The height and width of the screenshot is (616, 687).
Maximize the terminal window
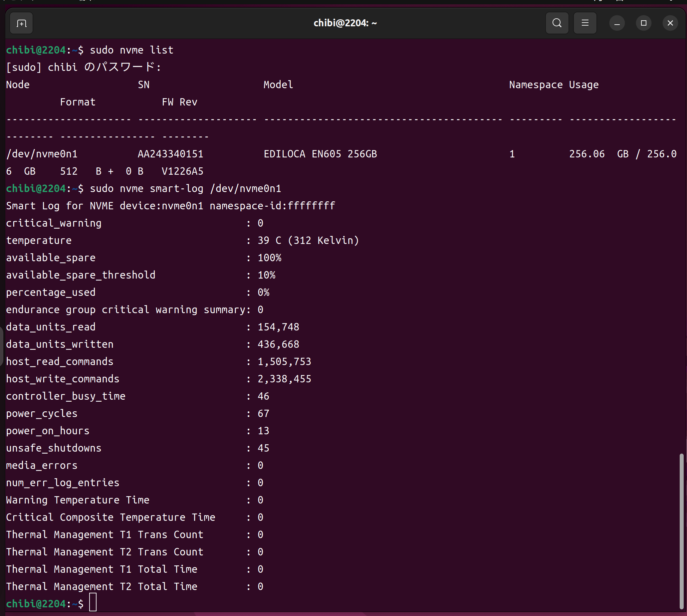click(x=643, y=23)
